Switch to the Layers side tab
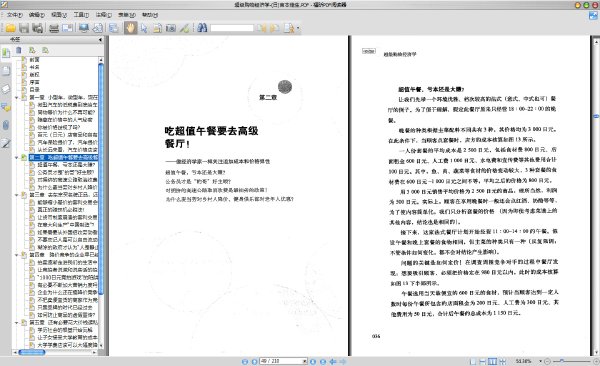This screenshot has width=600, height=366. (x=6, y=89)
